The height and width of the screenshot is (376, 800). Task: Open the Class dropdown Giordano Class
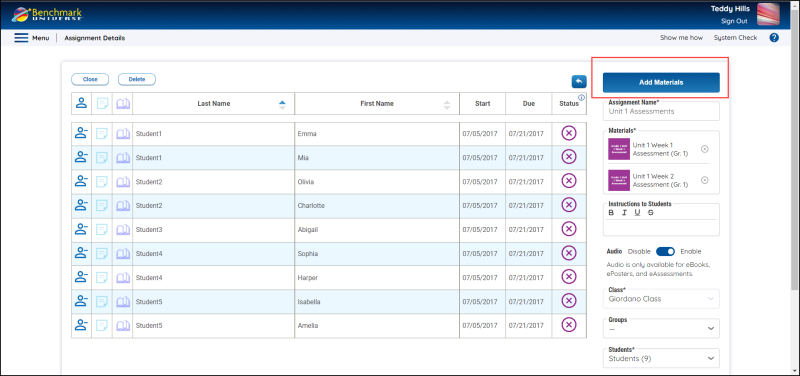(661, 299)
